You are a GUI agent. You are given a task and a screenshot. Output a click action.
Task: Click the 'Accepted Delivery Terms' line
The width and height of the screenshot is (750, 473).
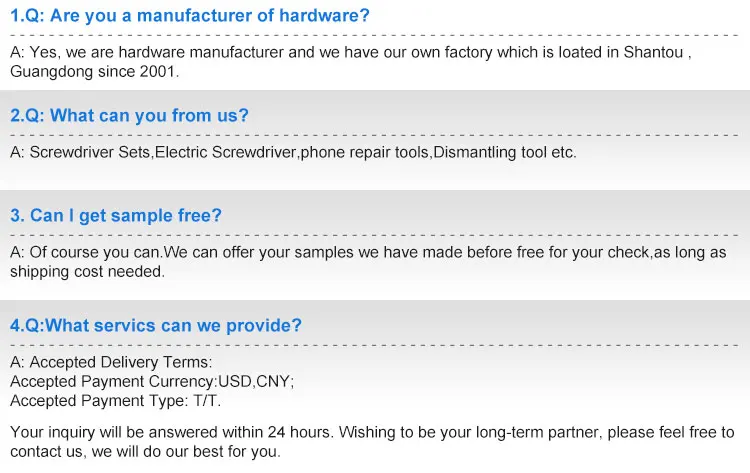click(111, 362)
